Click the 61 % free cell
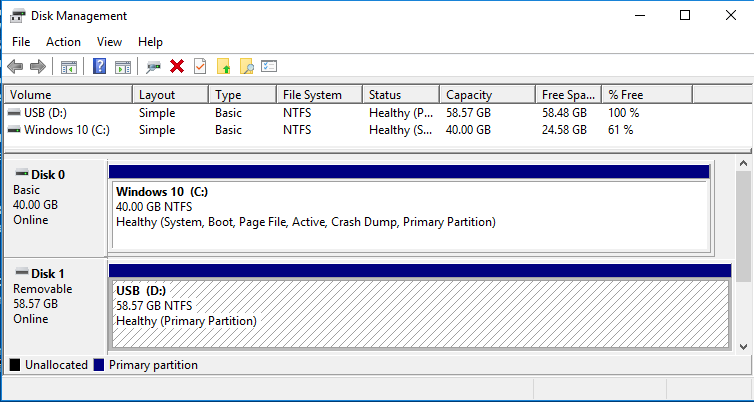 [x=620, y=130]
